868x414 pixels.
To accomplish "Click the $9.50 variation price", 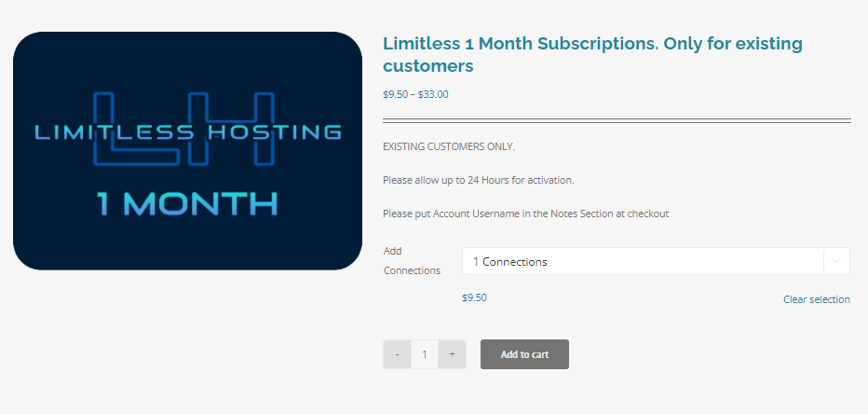I will tap(474, 298).
